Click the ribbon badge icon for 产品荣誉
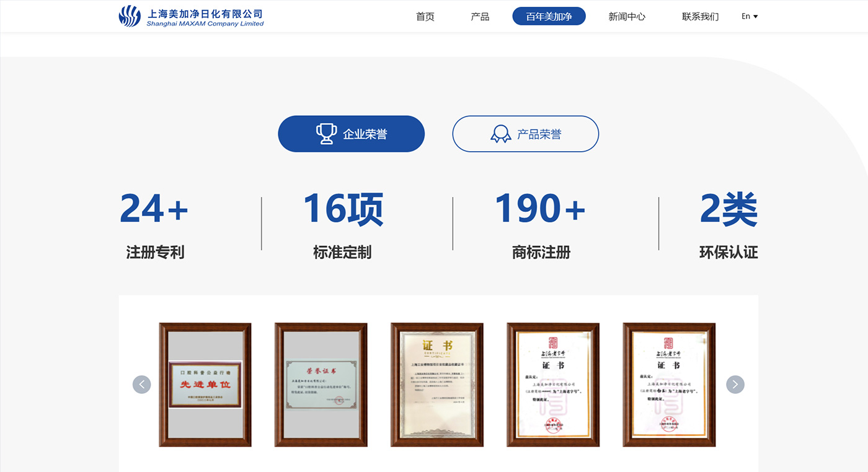 pos(500,134)
